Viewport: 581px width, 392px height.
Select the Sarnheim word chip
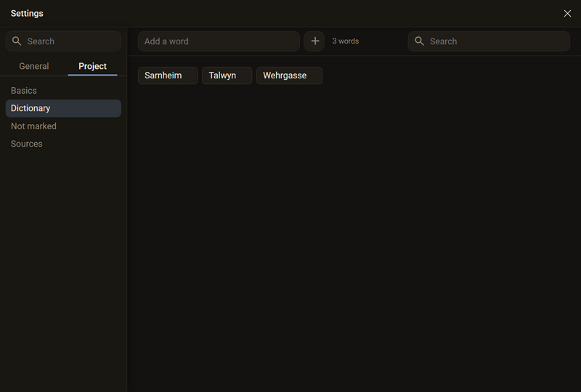168,75
